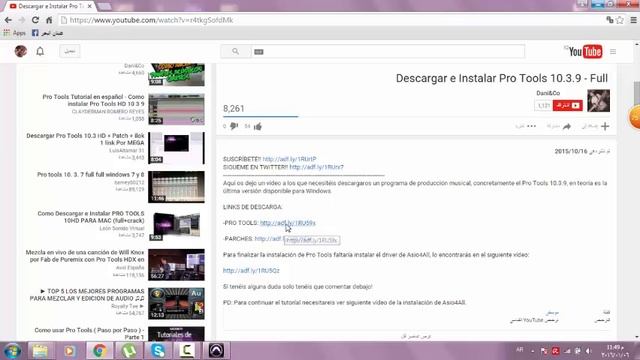The height and width of the screenshot is (360, 640).
Task: Share the video using arrow icon
Action: pos(567,127)
